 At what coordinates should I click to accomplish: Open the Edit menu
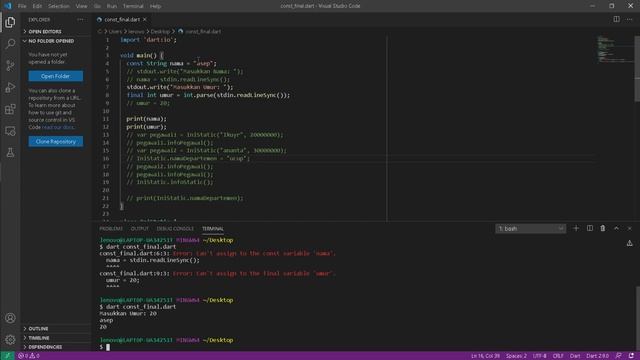pyautogui.click(x=37, y=6)
